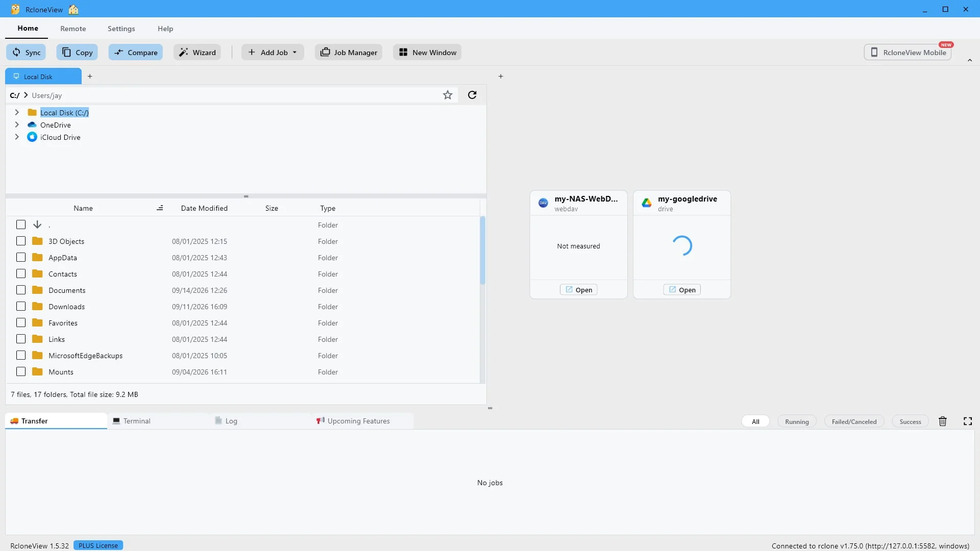Check the AppData folder checkbox
The height and width of the screenshot is (551, 980).
pyautogui.click(x=21, y=257)
